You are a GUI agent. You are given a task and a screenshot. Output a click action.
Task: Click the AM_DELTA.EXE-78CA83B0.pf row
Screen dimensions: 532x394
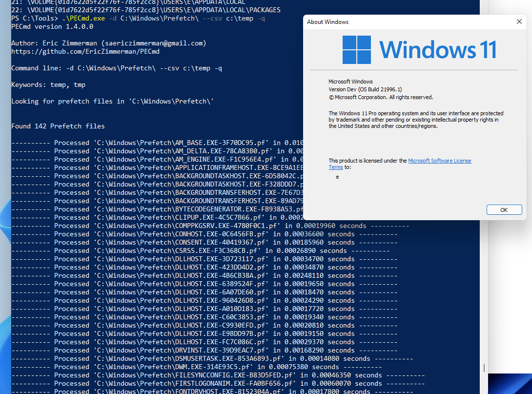click(157, 151)
